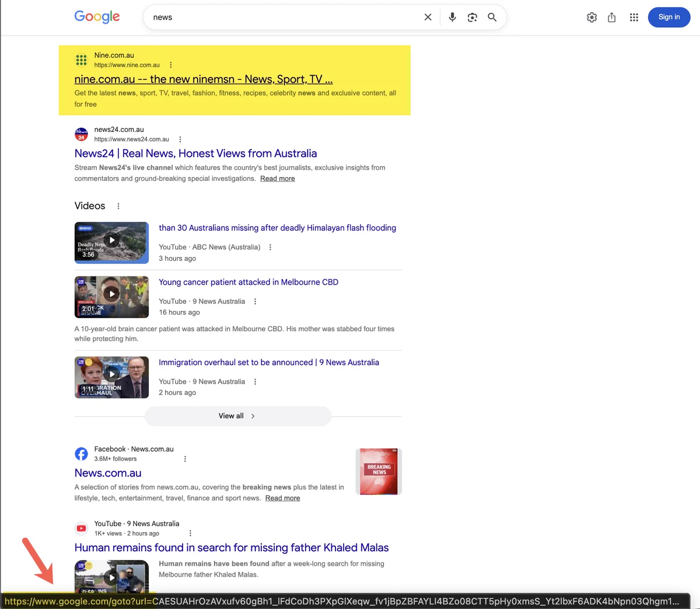The height and width of the screenshot is (609, 700).
Task: Open options for Facebook News.com.au result
Action: click(x=185, y=459)
